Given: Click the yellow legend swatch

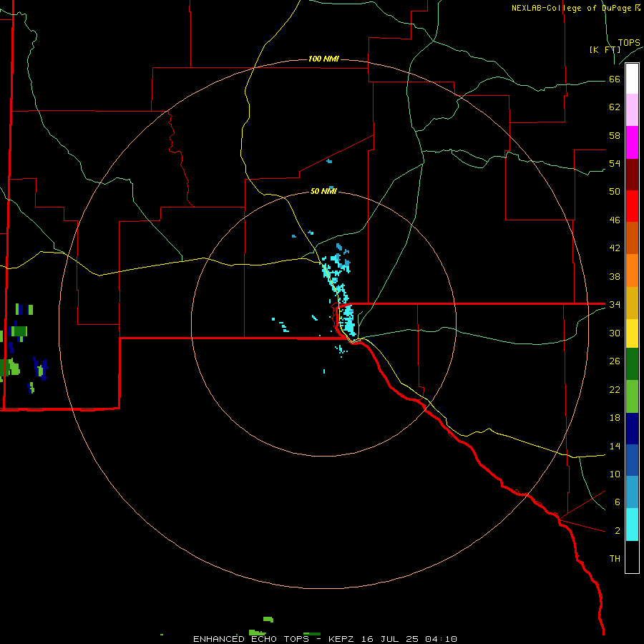Looking at the screenshot, I should [632, 333].
